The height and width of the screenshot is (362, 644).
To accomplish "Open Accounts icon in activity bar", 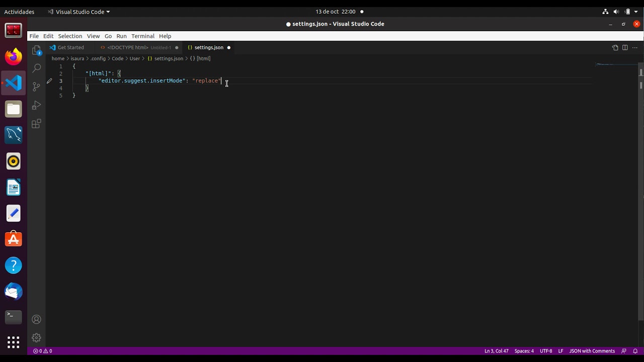I will click(x=36, y=319).
